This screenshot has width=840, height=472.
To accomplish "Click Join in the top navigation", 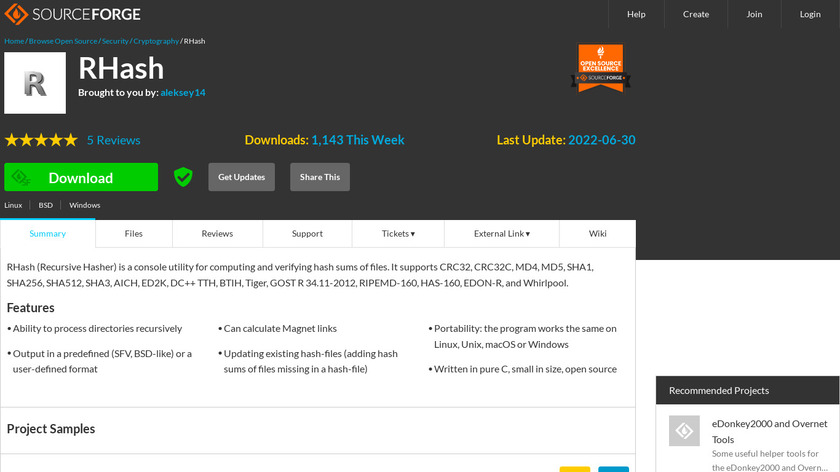I will pyautogui.click(x=754, y=14).
